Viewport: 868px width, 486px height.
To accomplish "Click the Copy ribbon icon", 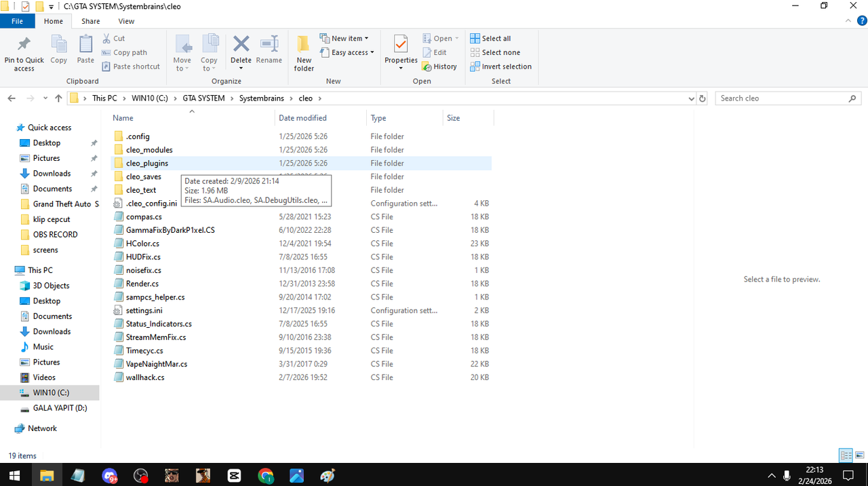I will coord(59,50).
